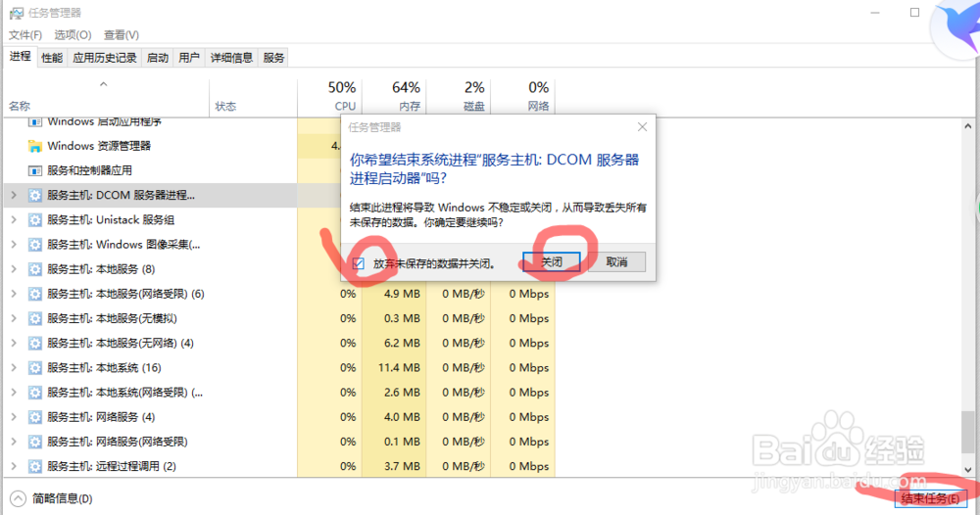
Task: Click gear icon of DCOM 服务器进程 row
Action: coord(35,196)
